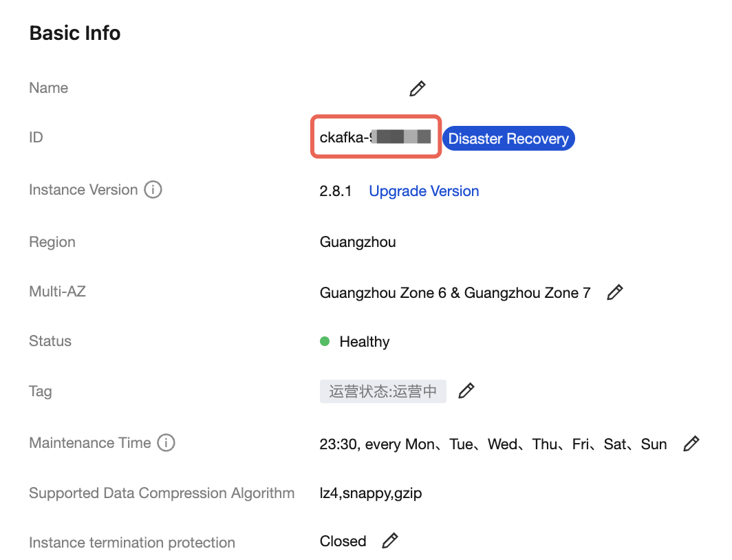The image size is (732, 560).
Task: Show the Instance Version info tooltip icon
Action: (x=153, y=190)
